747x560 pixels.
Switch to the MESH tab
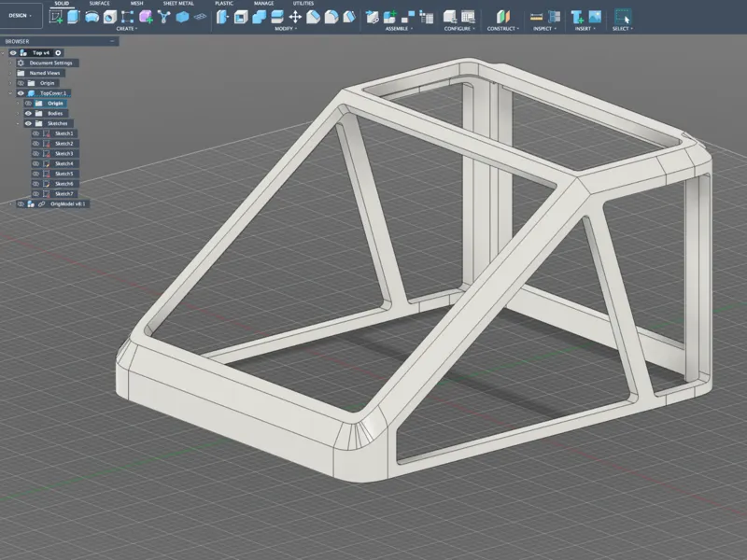click(x=136, y=4)
